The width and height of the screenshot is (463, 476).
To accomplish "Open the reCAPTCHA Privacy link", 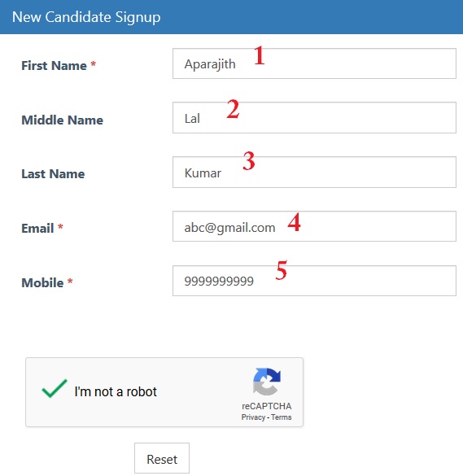I will point(253,417).
